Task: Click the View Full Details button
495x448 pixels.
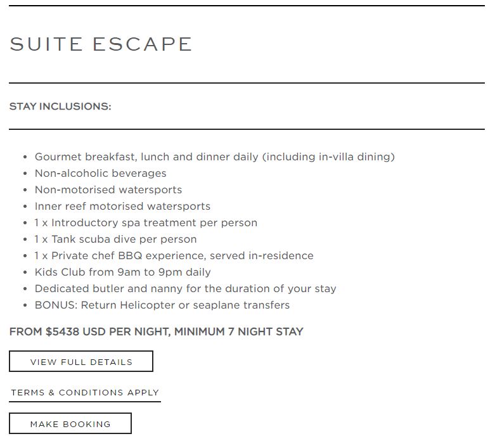Action: pyautogui.click(x=81, y=362)
